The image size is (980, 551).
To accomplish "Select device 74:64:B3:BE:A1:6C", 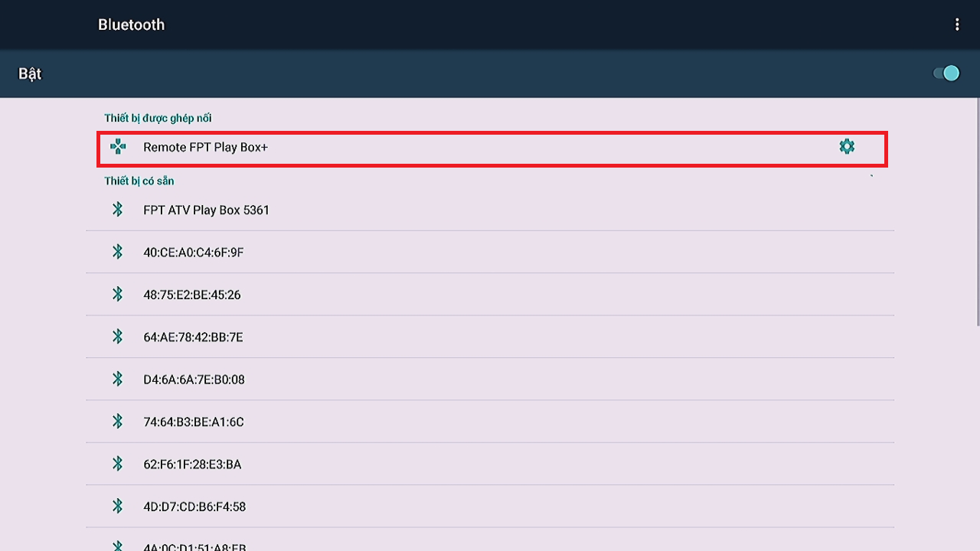I will 490,422.
